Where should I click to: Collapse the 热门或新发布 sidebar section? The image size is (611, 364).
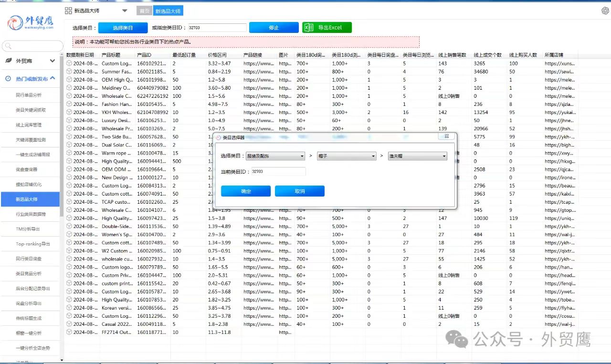coord(53,79)
